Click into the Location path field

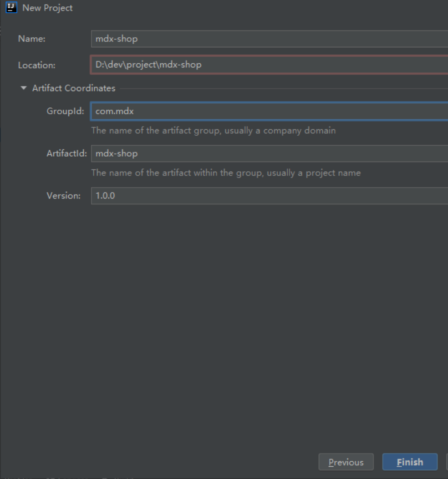point(269,65)
